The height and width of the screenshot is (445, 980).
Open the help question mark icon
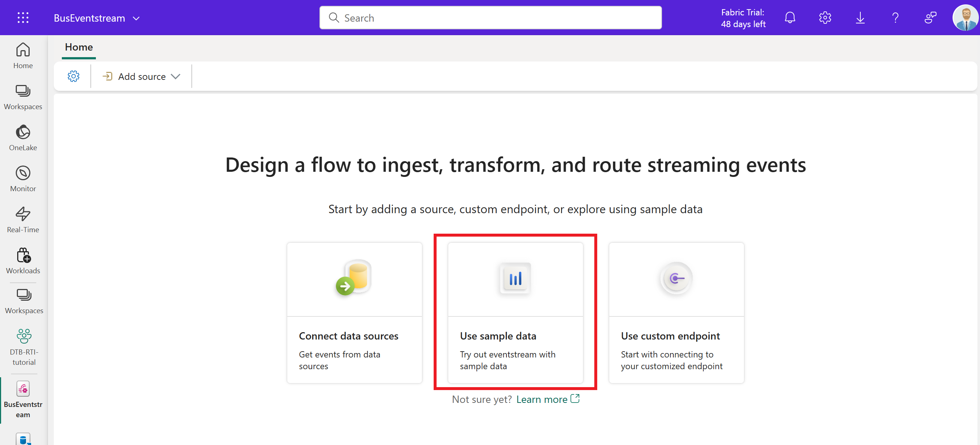tap(895, 18)
